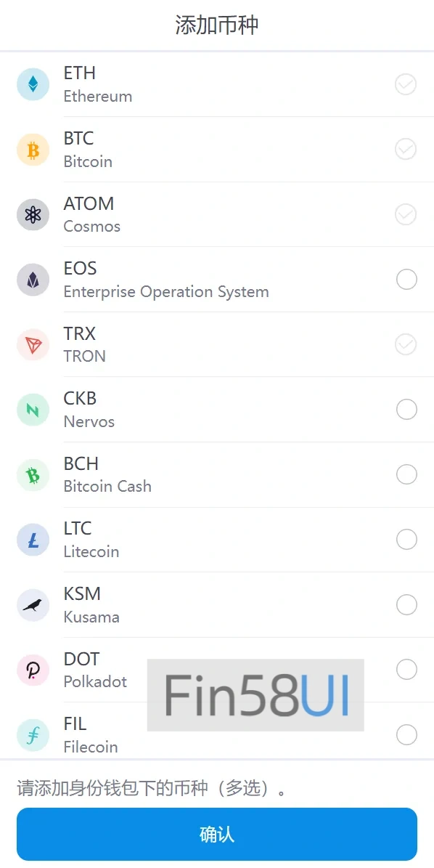Click the Filecoin teal icon
Screen dimensions: 434x868
[33, 735]
